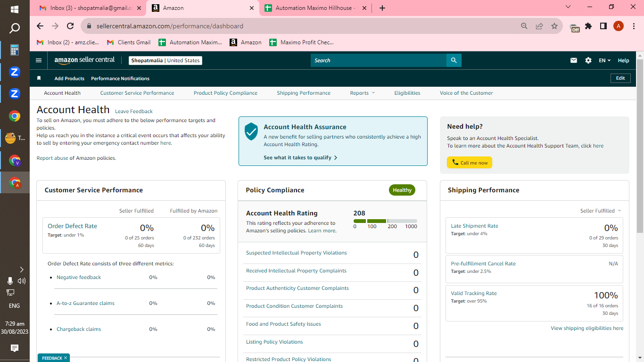The height and width of the screenshot is (362, 644).
Task: Open Product Authenticity Customer Complaints
Action: pyautogui.click(x=297, y=288)
